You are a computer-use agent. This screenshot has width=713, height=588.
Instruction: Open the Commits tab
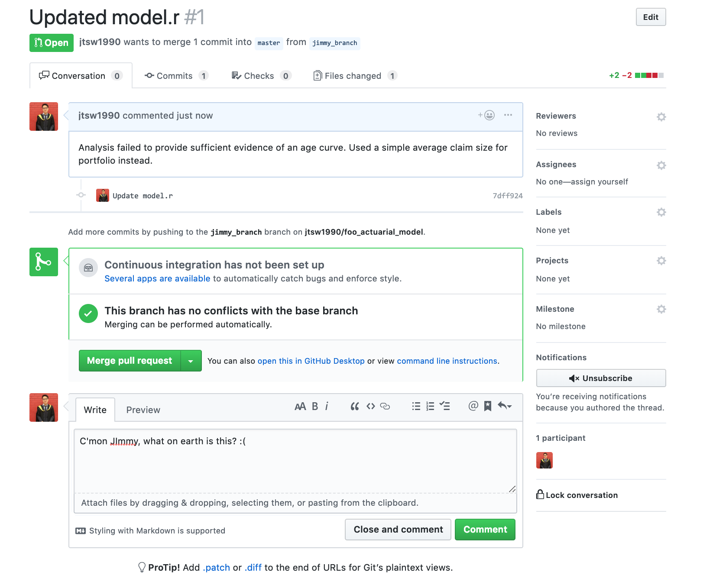click(175, 76)
